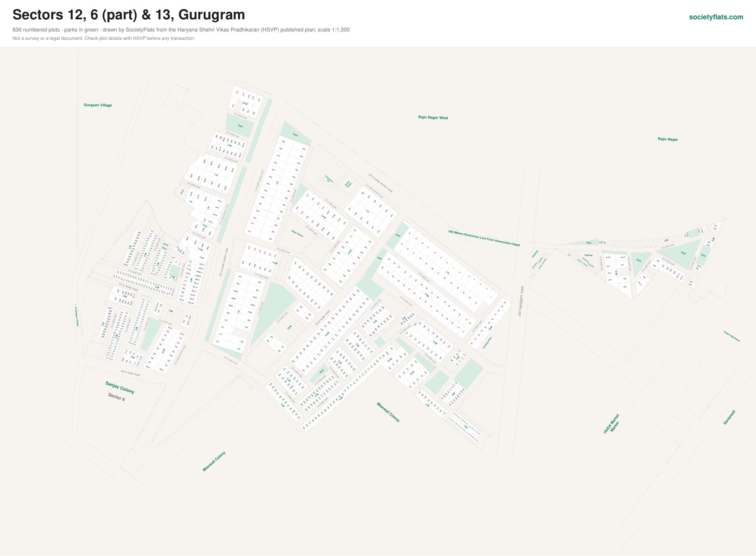Viewport: 756px width, 556px height.
Task: Click the HUDA Market label
Action: click(612, 423)
